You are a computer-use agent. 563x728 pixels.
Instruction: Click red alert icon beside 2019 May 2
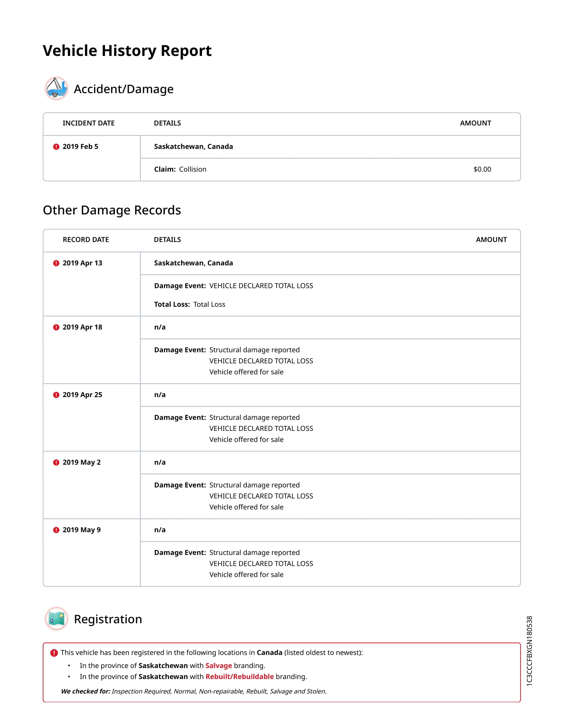[x=56, y=462]
